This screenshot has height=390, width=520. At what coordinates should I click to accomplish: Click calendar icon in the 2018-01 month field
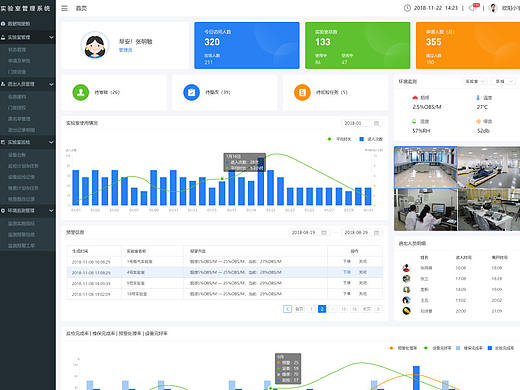point(376,123)
